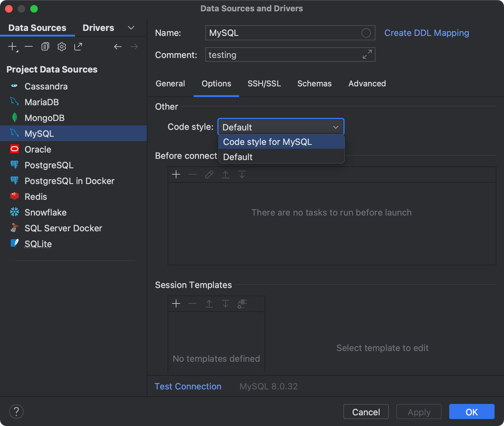
Task: Remove the selected MySQL data source
Action: point(29,46)
